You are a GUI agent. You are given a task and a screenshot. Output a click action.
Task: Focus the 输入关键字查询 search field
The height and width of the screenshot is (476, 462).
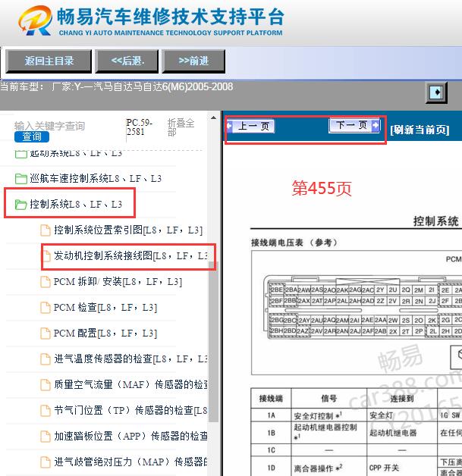49,126
